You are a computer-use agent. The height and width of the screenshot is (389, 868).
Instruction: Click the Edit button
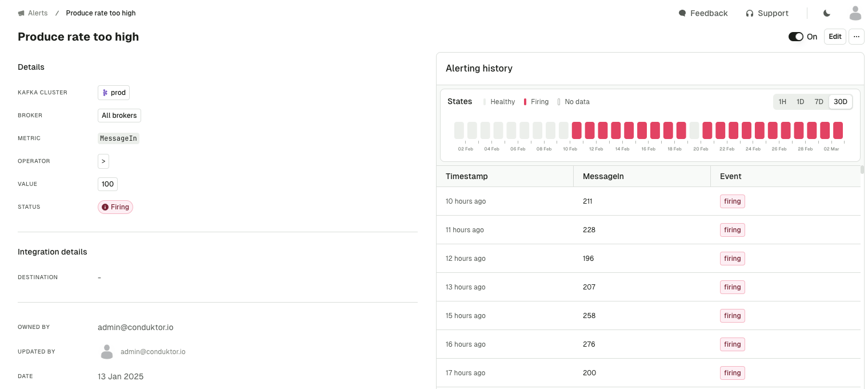tap(835, 37)
